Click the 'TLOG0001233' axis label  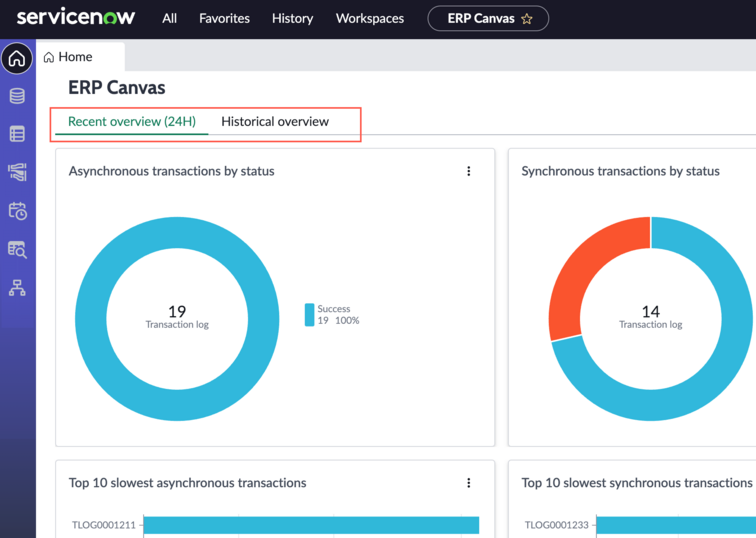point(556,525)
